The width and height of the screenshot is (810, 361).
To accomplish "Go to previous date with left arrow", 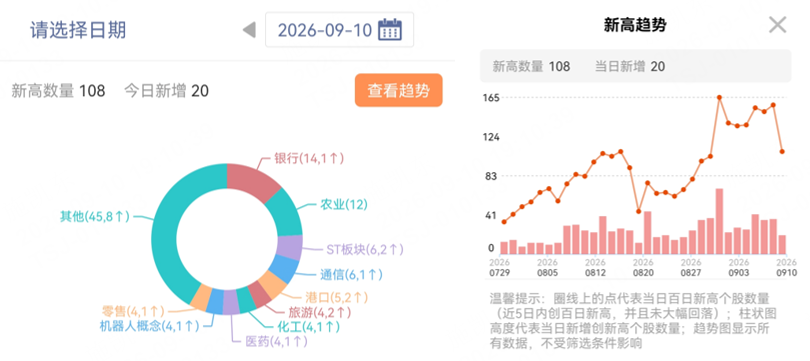I will 250,30.
